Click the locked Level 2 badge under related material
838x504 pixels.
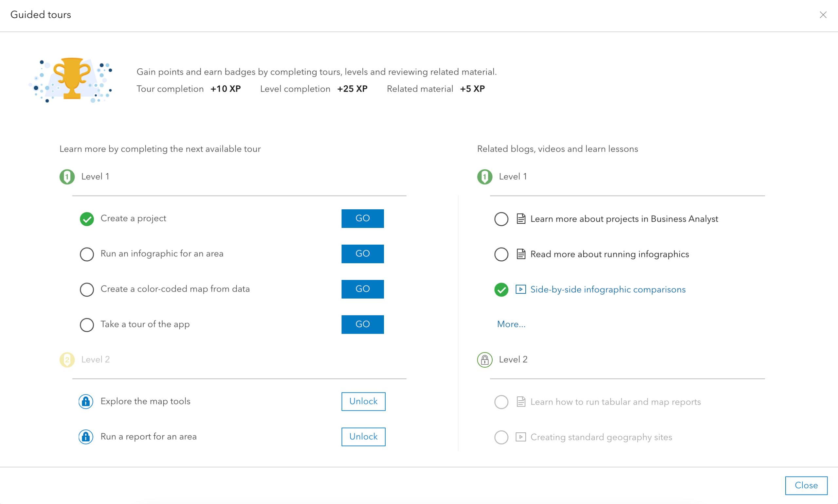(x=484, y=360)
